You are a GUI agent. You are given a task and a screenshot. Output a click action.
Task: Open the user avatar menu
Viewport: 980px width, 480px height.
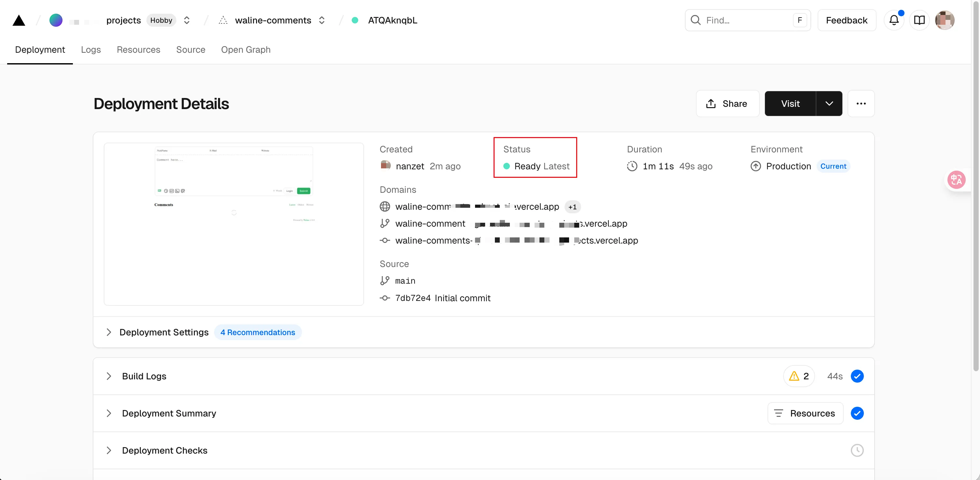coord(945,20)
